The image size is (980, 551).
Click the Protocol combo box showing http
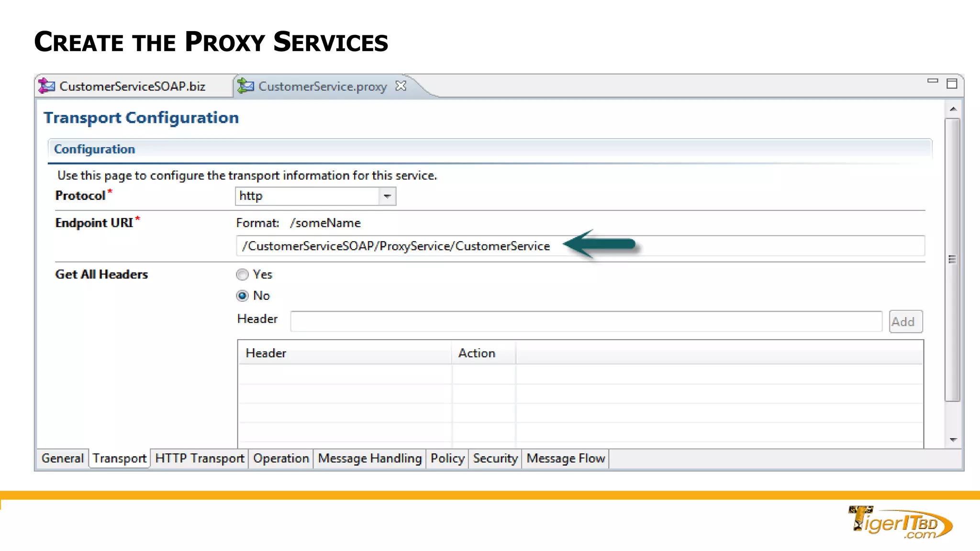[315, 196]
